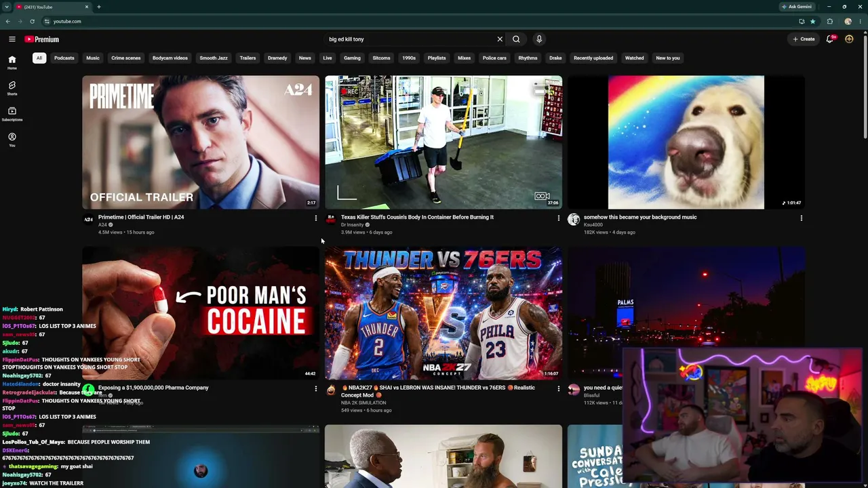Open options for Pharma Company video
Image resolution: width=868 pixels, height=488 pixels.
click(x=315, y=388)
